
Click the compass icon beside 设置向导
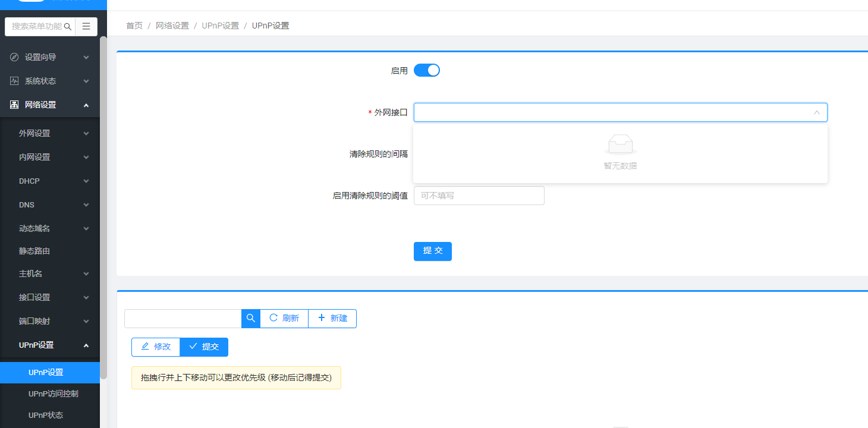(14, 57)
